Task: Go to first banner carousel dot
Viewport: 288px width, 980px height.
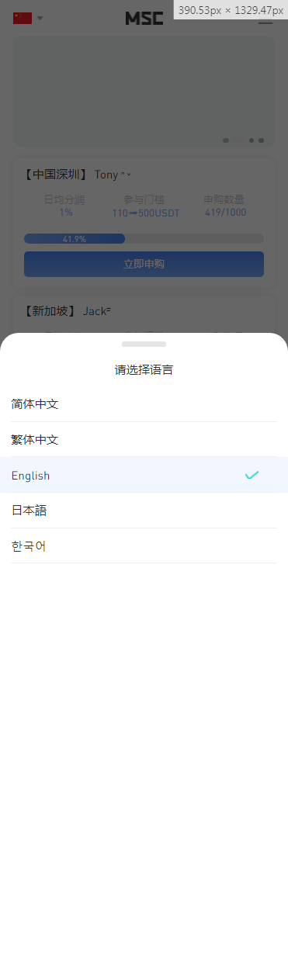Action: 226,140
